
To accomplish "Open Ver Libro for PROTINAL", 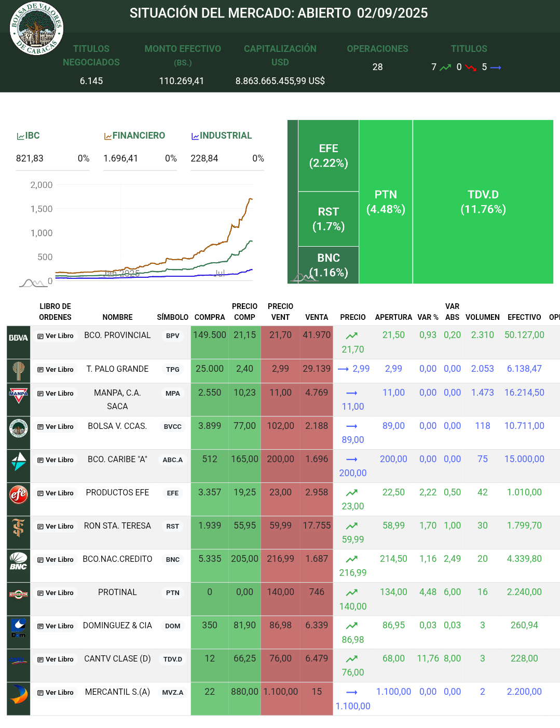I will click(56, 593).
